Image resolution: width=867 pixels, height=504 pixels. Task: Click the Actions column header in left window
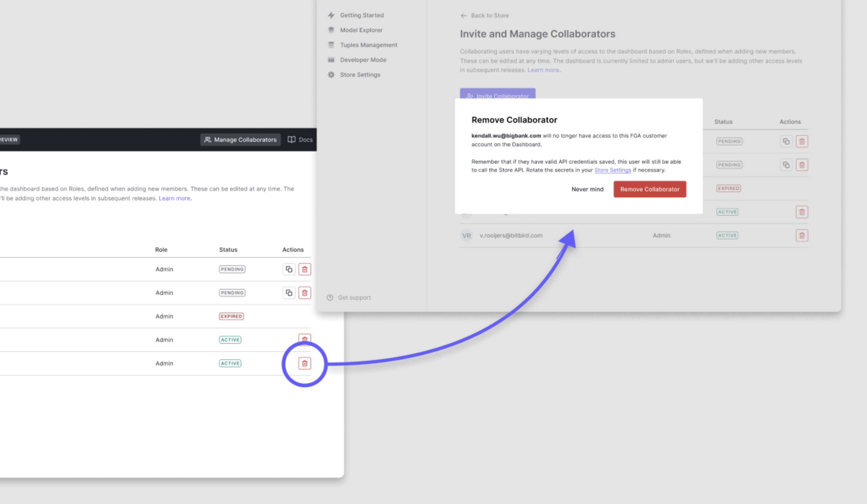pos(293,250)
